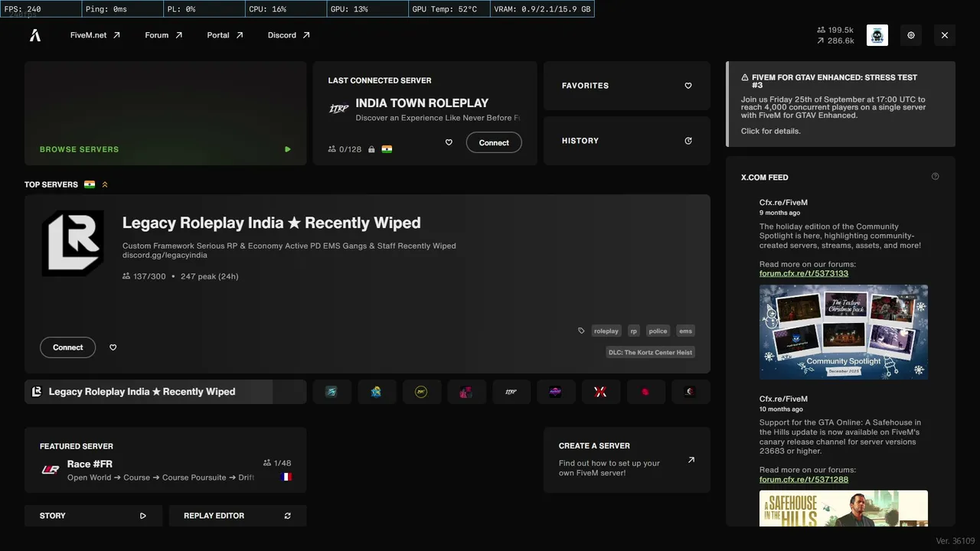Viewport: 980px width, 551px height.
Task: Click the France flag on the Race #FR server
Action: click(286, 477)
